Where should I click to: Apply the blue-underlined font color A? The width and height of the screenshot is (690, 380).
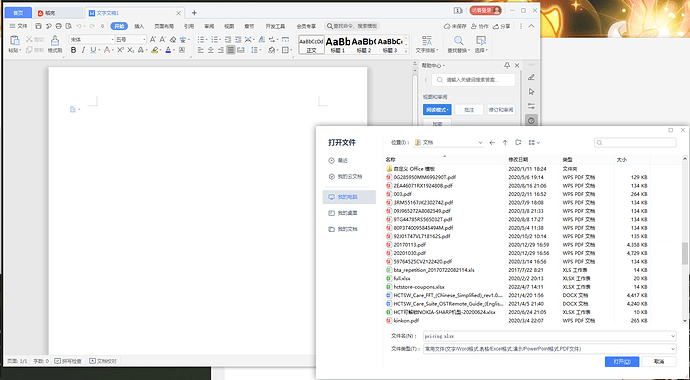[x=168, y=50]
